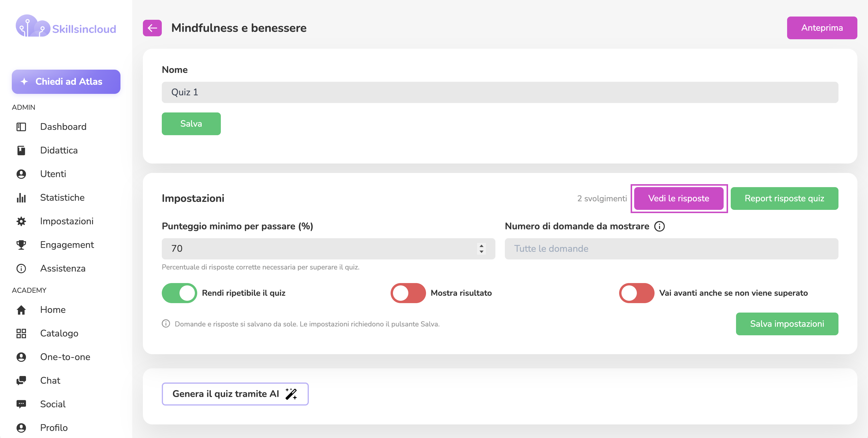The height and width of the screenshot is (438, 868).
Task: Click the Utenti user icon
Action: (21, 174)
